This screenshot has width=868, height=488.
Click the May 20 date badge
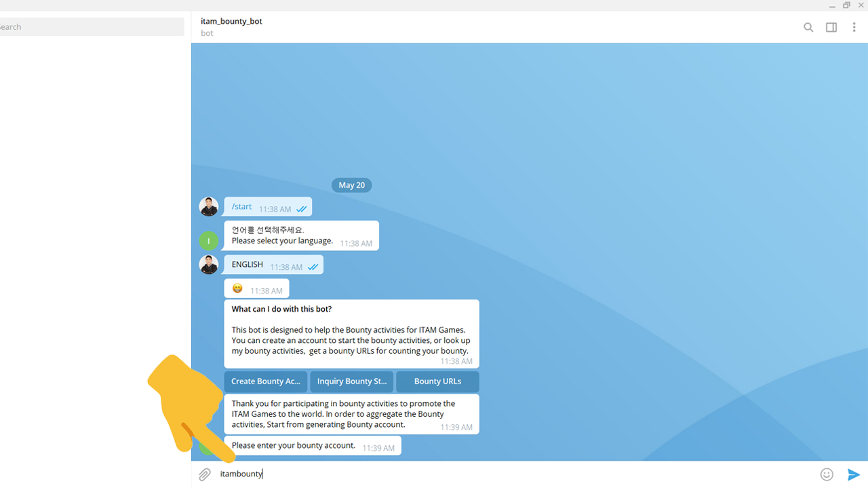[x=351, y=185]
